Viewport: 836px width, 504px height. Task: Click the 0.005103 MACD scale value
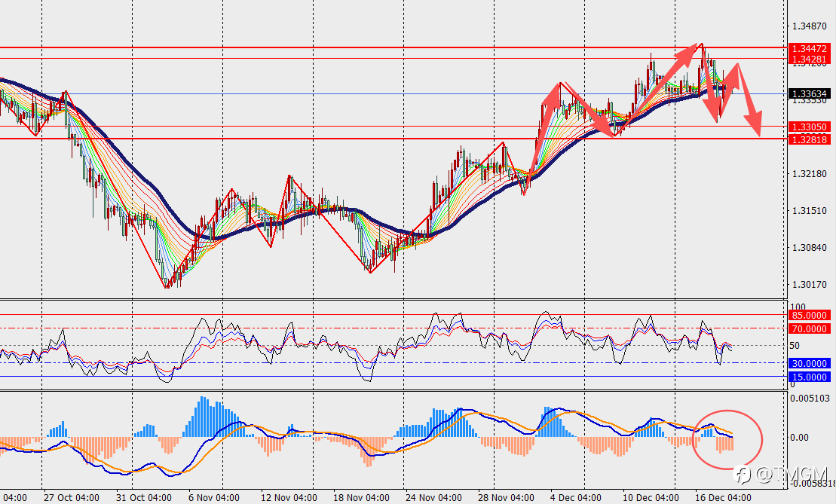(810, 398)
